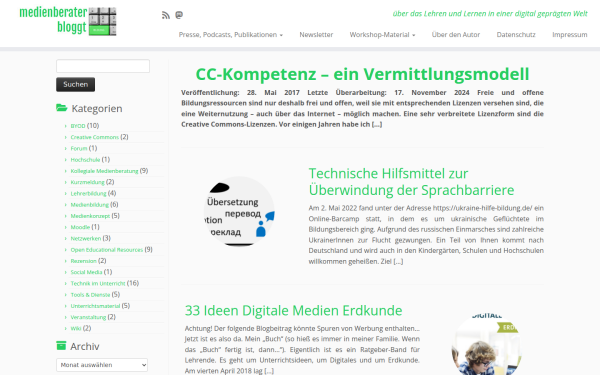Screen dimensions: 600x375
Task: Click the folder icon beside Kategorien
Action: [62, 108]
